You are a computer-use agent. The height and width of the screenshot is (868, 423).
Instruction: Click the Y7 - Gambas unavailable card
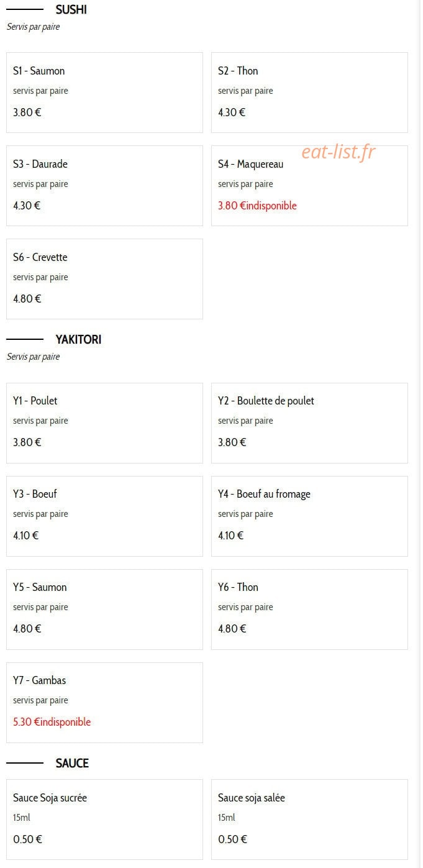pyautogui.click(x=104, y=703)
